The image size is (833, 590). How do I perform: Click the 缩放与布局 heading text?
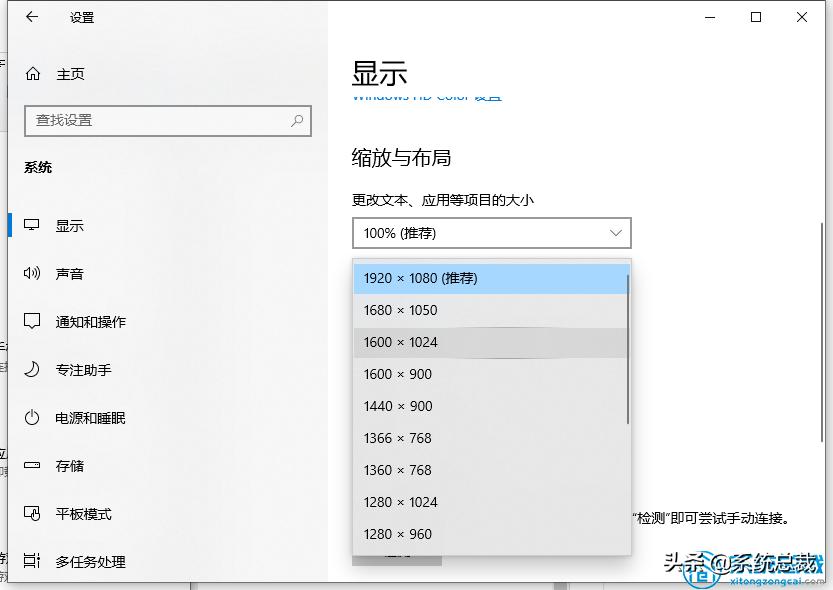[x=401, y=158]
